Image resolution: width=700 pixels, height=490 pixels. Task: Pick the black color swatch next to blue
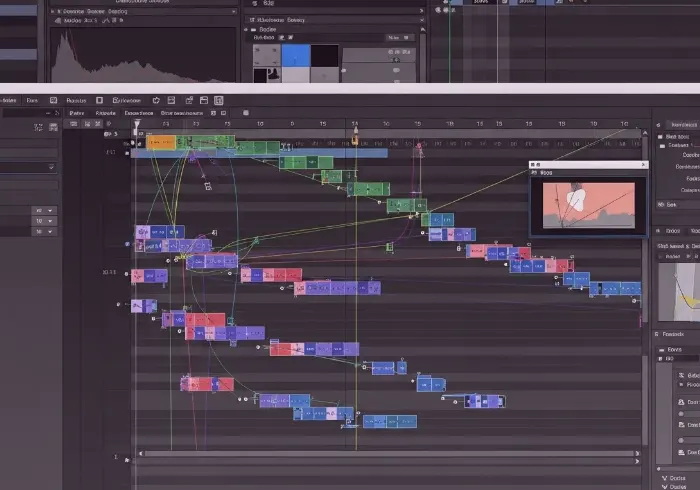click(325, 55)
